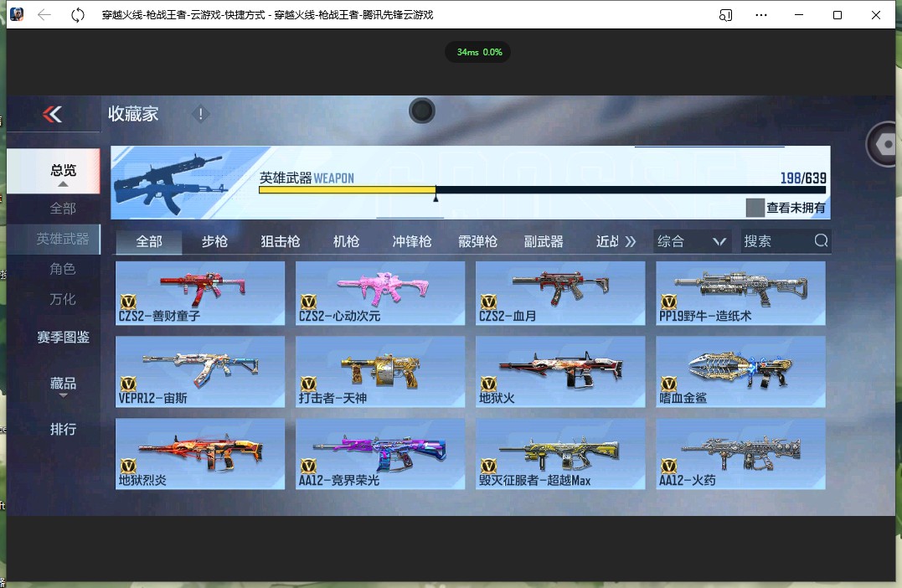Go back with the double-chevron arrow icon

coord(53,114)
